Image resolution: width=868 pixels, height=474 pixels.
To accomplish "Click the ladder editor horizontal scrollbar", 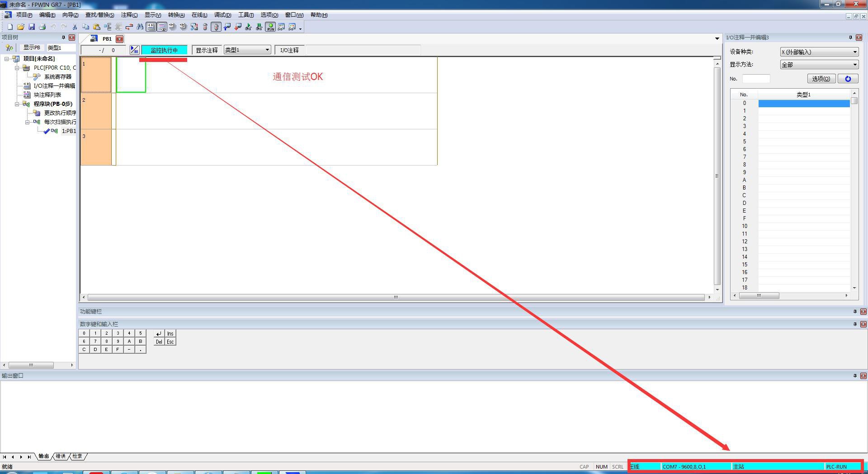I will pos(396,298).
